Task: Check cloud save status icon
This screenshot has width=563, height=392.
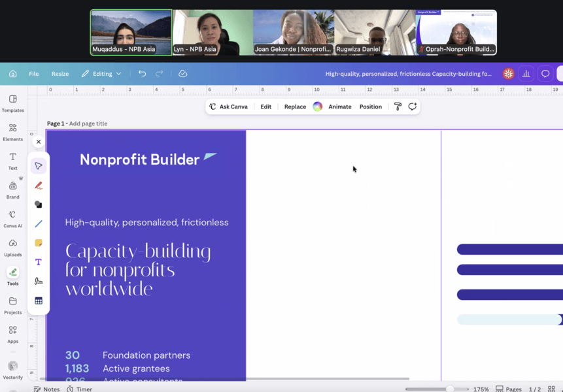Action: pyautogui.click(x=182, y=74)
